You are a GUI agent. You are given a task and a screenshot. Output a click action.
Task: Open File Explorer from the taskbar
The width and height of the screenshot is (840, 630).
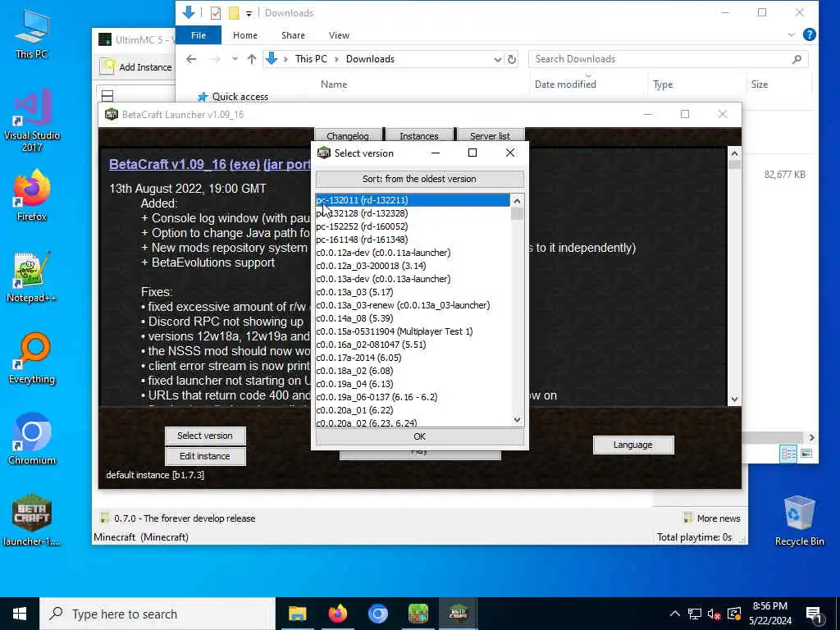(x=297, y=614)
